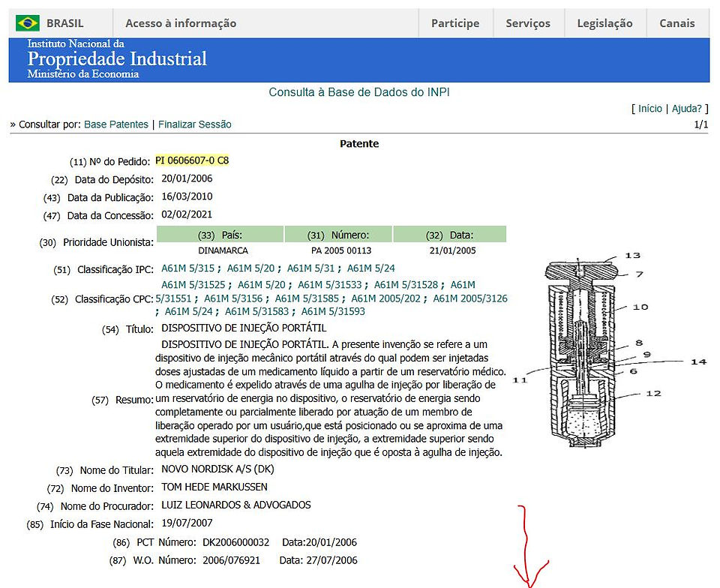Open CPC class A61M 5/31583
Screen dimensions: 720x588
pos(256,312)
